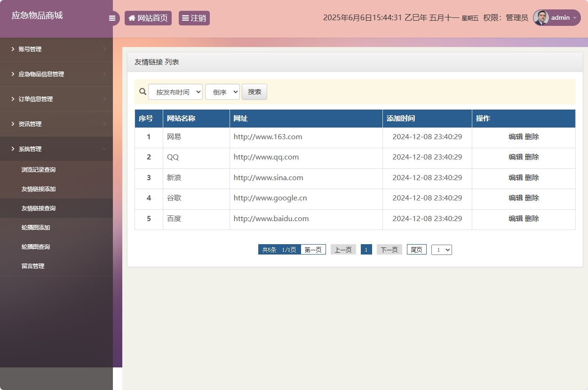
Task: Click 编辑 for the 网易 row
Action: click(x=516, y=137)
